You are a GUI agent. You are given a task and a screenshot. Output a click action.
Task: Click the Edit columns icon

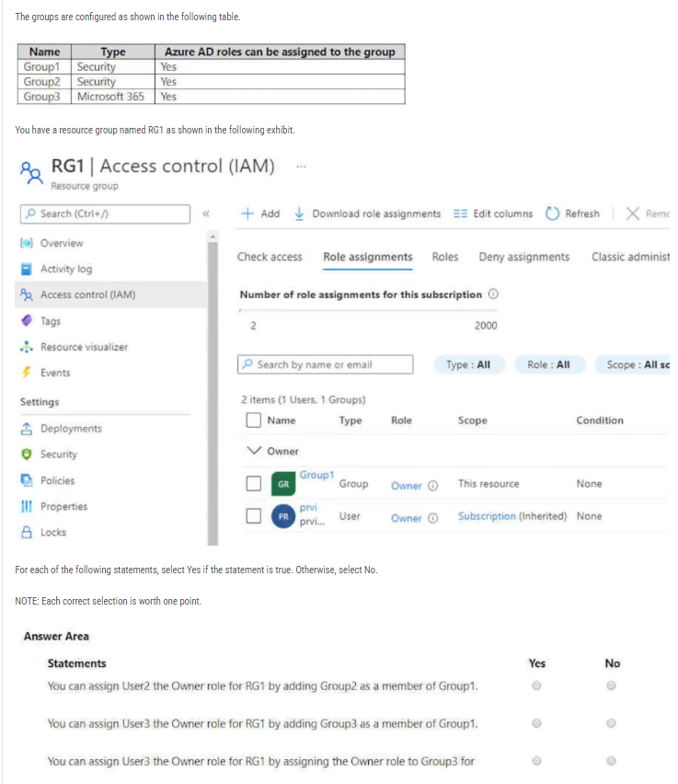click(x=460, y=214)
